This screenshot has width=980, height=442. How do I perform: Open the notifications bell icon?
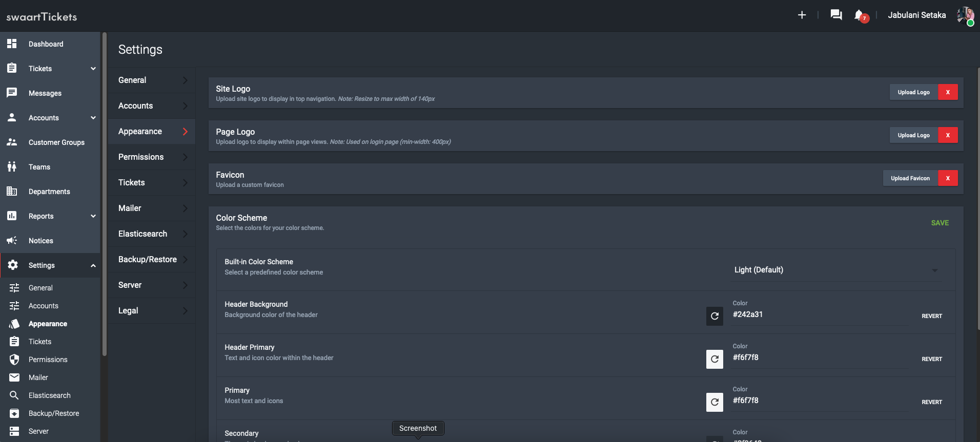point(860,15)
